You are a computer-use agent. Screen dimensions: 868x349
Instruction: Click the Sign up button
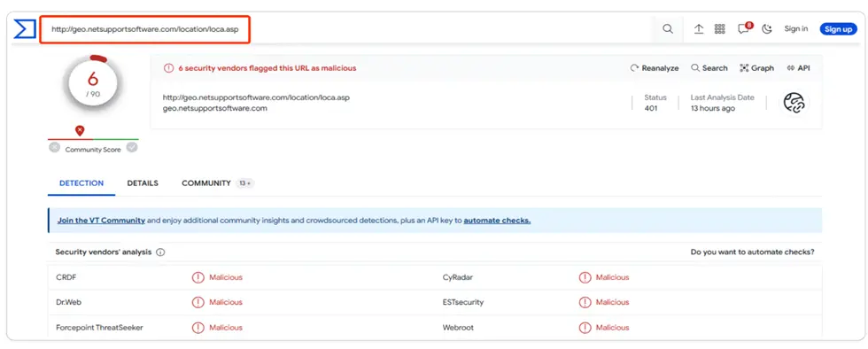pos(838,29)
